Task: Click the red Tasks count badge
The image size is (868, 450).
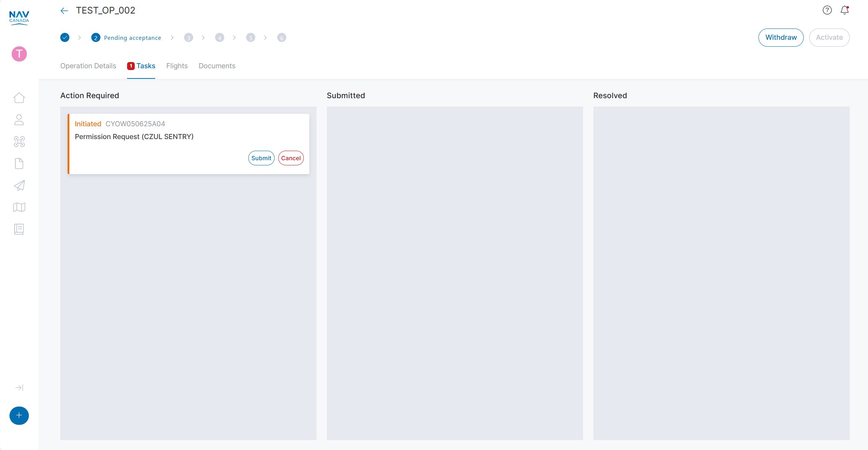Action: pyautogui.click(x=131, y=66)
